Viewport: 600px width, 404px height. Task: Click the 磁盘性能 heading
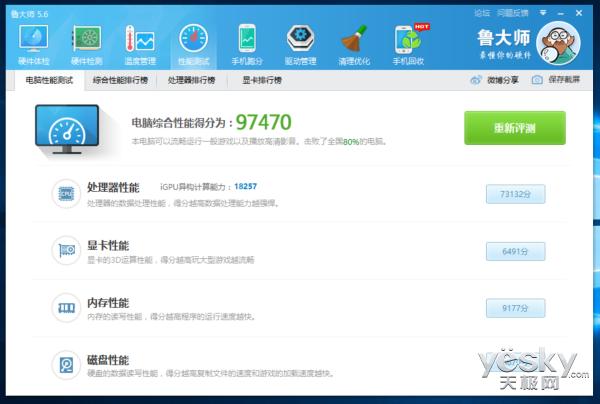click(108, 360)
